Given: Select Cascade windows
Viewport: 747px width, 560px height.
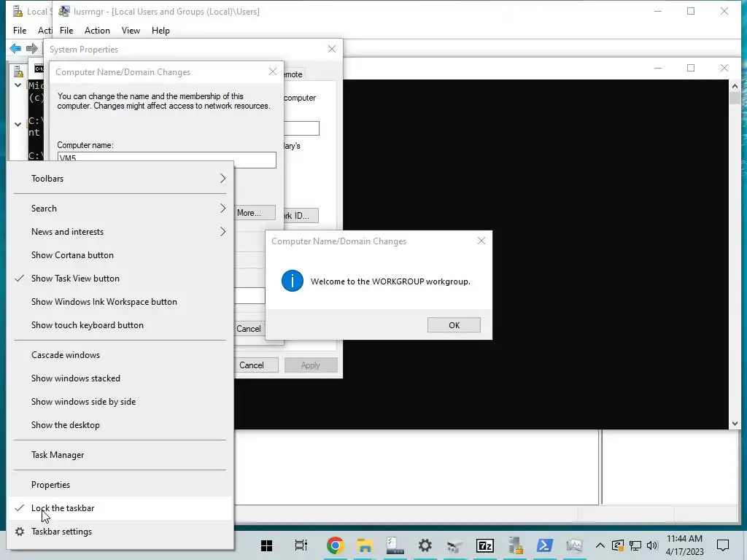Looking at the screenshot, I should tap(120, 355).
